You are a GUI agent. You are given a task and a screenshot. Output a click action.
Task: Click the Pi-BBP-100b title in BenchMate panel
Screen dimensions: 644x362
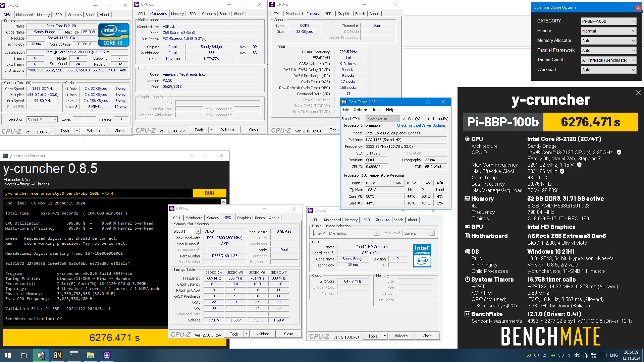(x=503, y=122)
